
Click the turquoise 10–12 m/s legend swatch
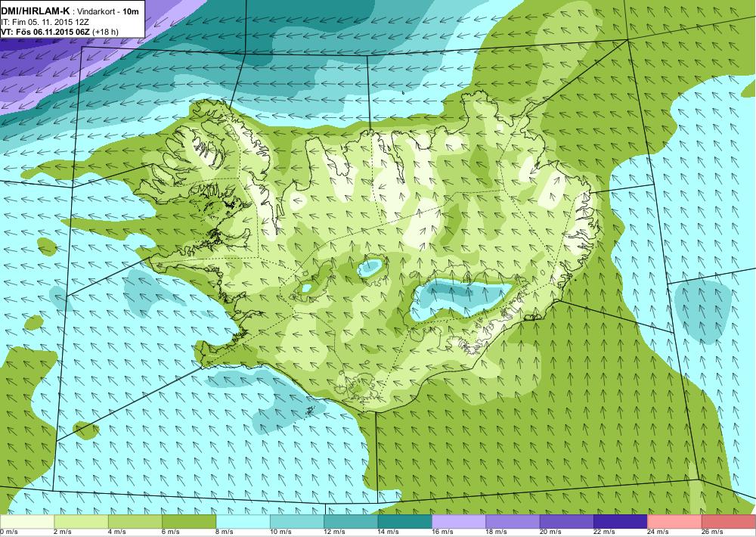(x=297, y=522)
